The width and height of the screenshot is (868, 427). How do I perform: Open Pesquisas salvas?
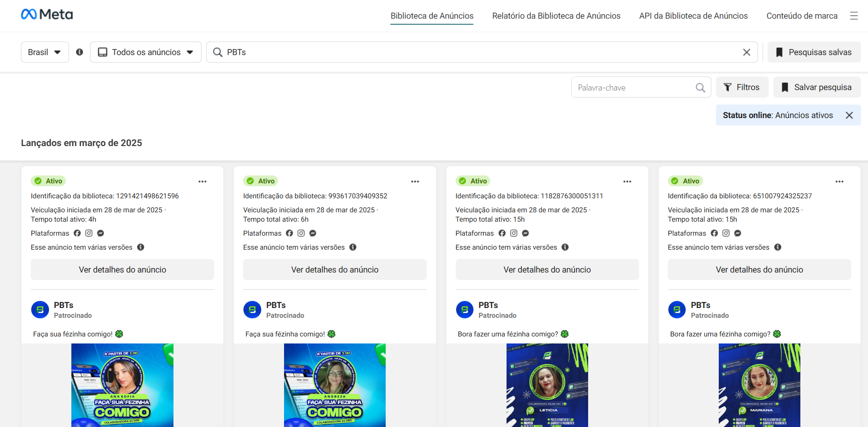[x=814, y=52]
